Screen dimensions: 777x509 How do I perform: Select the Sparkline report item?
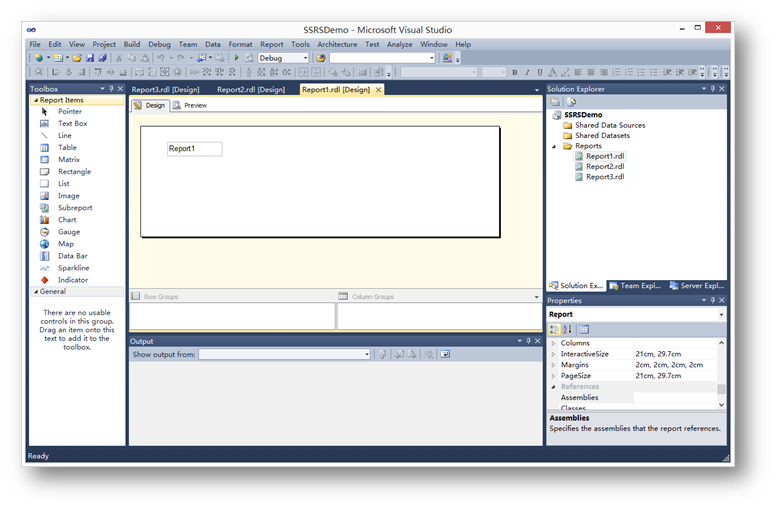[76, 268]
